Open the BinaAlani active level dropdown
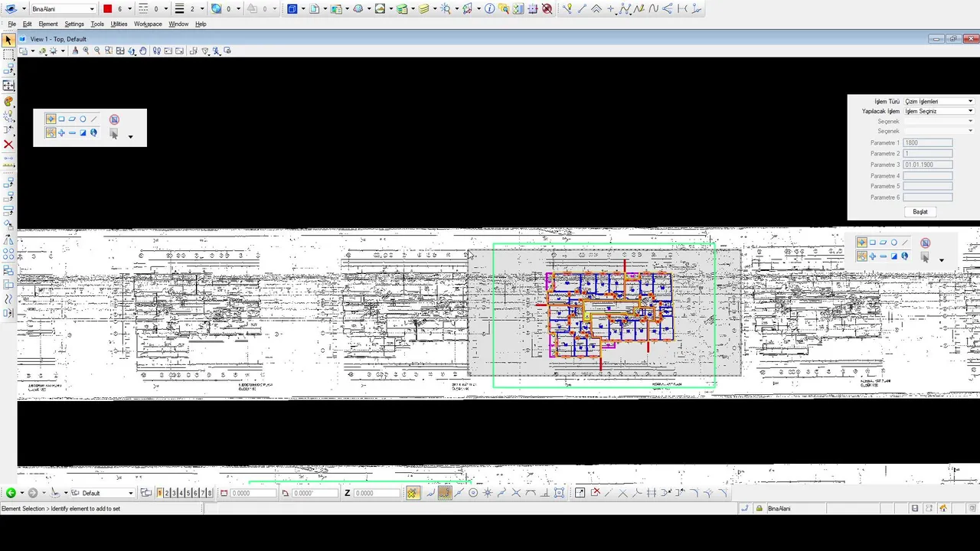Viewport: 980px width, 551px height. [x=64, y=9]
